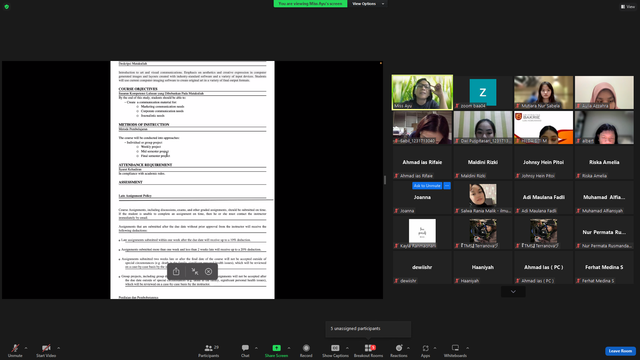Change layout with the View button
This screenshot has height=360, width=640.
tap(628, 7)
